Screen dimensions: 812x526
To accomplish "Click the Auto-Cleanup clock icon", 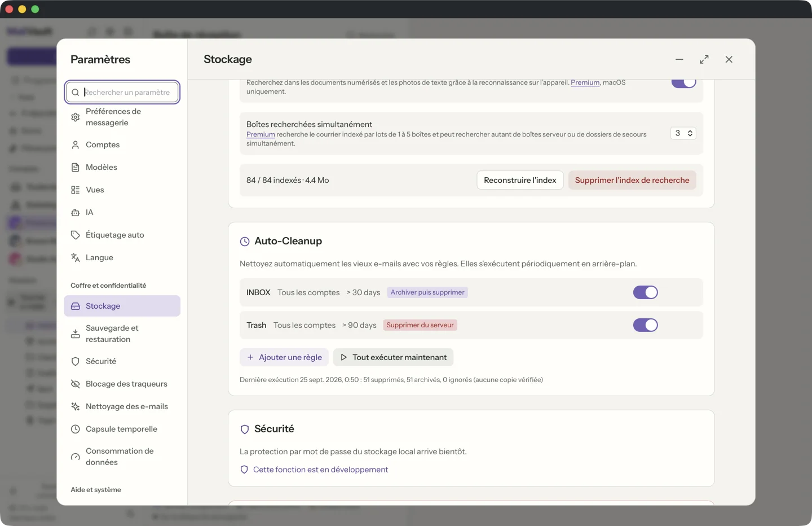I will [245, 242].
